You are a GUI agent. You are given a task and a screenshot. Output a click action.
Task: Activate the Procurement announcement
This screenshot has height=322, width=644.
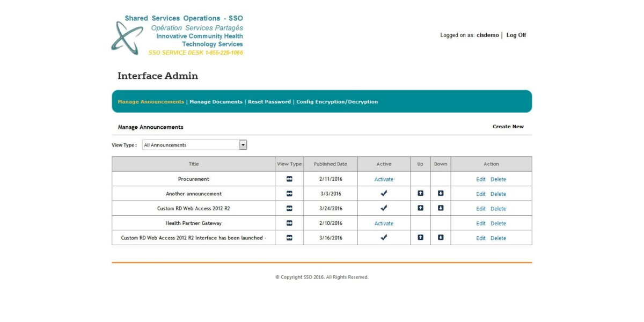pyautogui.click(x=383, y=179)
